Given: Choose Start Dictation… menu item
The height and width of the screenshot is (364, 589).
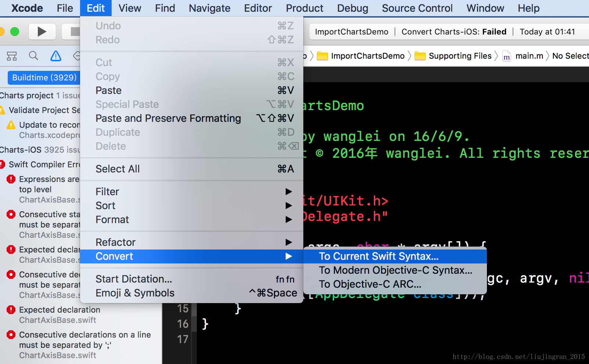Looking at the screenshot, I should 192,279.
